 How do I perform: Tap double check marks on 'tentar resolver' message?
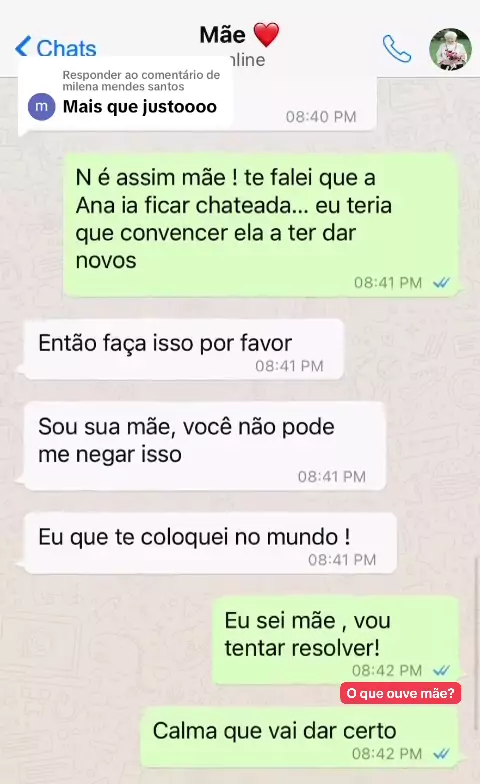(x=442, y=670)
